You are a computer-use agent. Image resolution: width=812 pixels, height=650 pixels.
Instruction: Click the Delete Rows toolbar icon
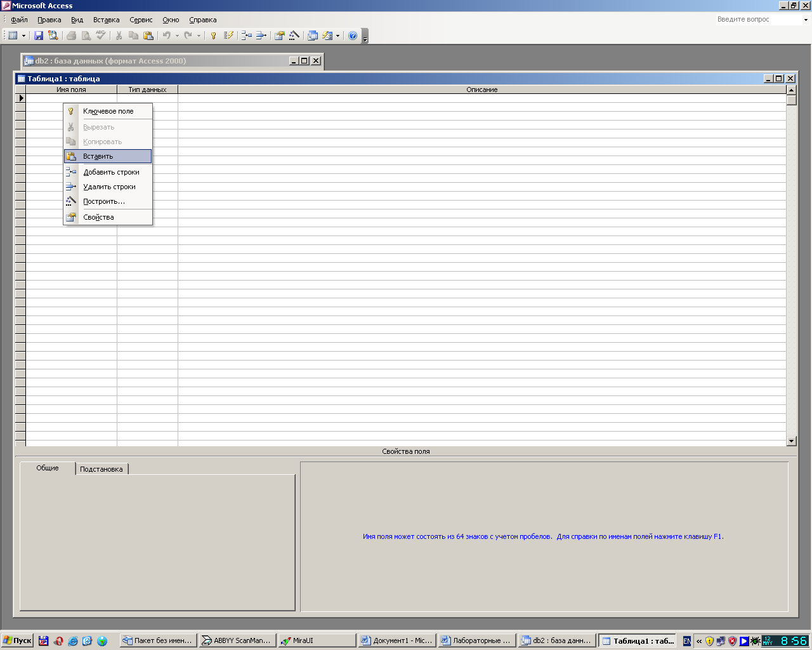point(261,36)
